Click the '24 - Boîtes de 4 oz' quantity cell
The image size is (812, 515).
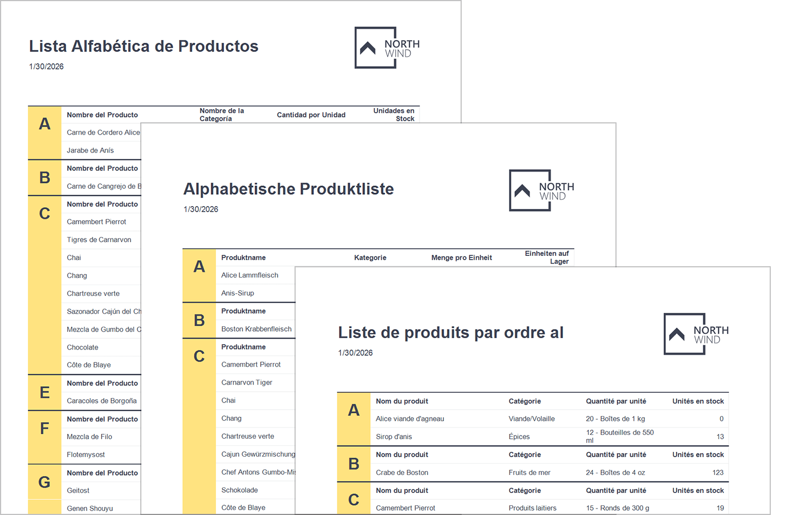click(x=615, y=472)
